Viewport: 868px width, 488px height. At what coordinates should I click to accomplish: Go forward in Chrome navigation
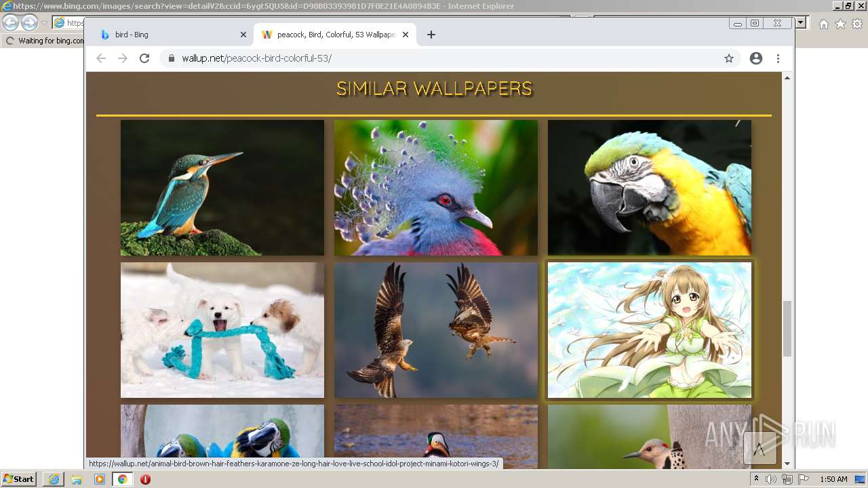pos(123,58)
